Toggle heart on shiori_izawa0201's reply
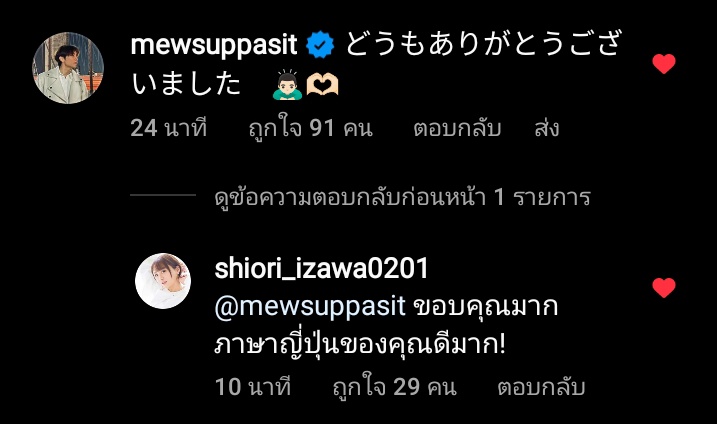Viewport: 717px width, 424px height. (x=664, y=288)
